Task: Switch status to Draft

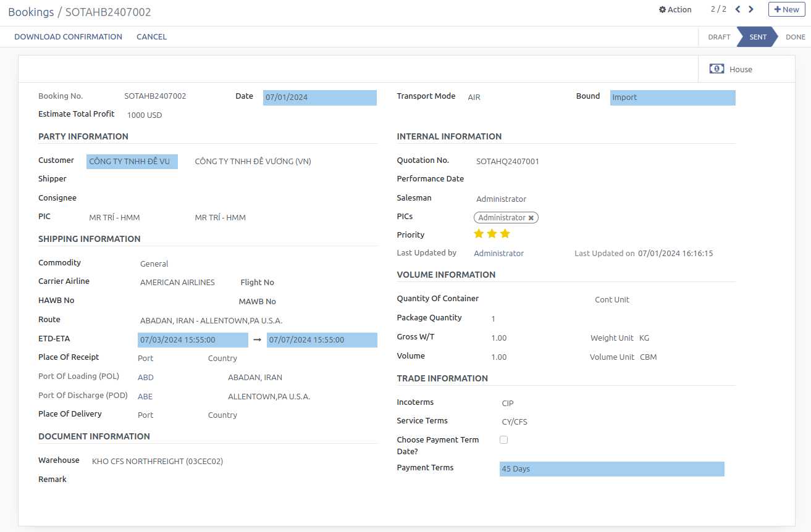Action: click(719, 37)
